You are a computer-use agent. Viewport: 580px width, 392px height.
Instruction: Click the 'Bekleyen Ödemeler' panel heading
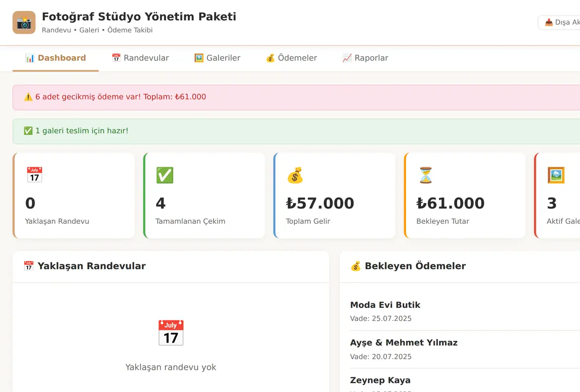coord(408,266)
